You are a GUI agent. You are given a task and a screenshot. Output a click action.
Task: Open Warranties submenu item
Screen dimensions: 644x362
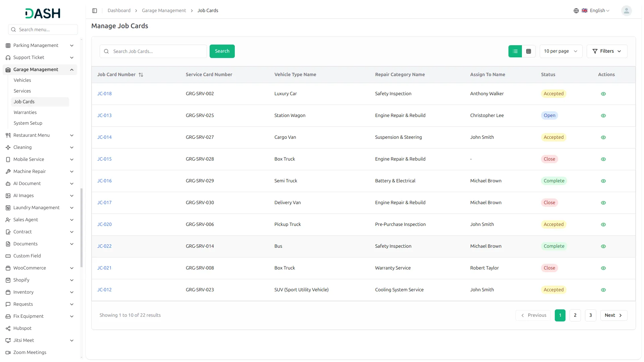(25, 112)
